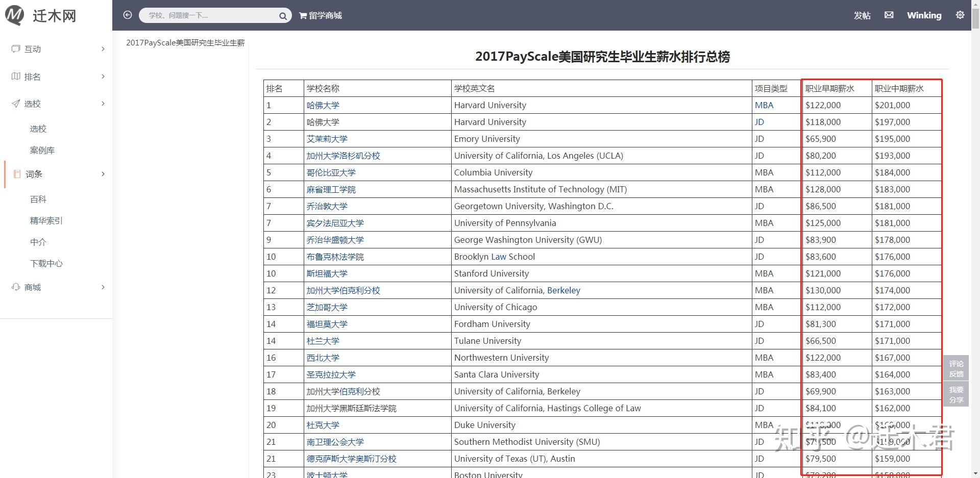
Task: Click the page vertical scrollbar
Action: click(x=975, y=239)
